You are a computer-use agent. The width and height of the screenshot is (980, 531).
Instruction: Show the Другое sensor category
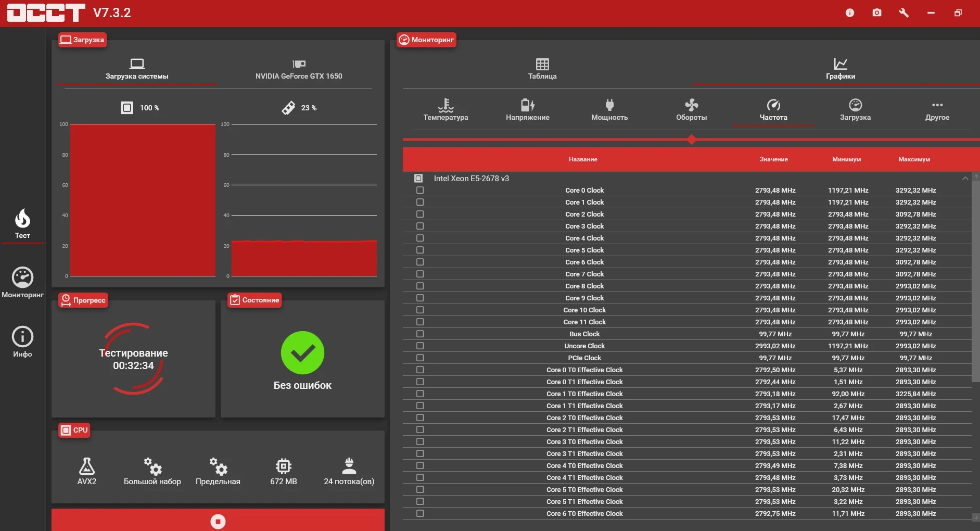[x=937, y=110]
